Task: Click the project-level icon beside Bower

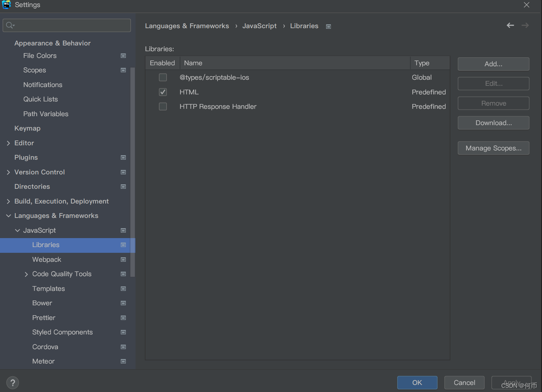Action: 123,303
